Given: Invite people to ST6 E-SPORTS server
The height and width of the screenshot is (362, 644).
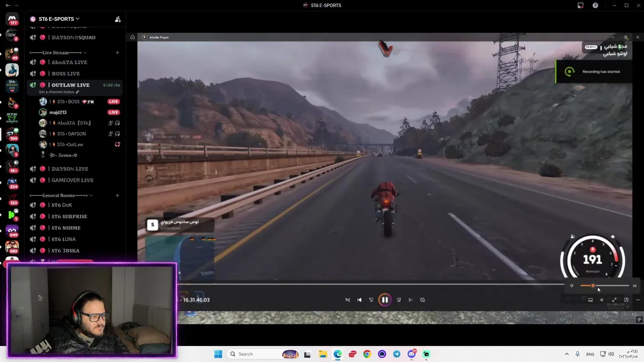Looking at the screenshot, I should [x=118, y=19].
